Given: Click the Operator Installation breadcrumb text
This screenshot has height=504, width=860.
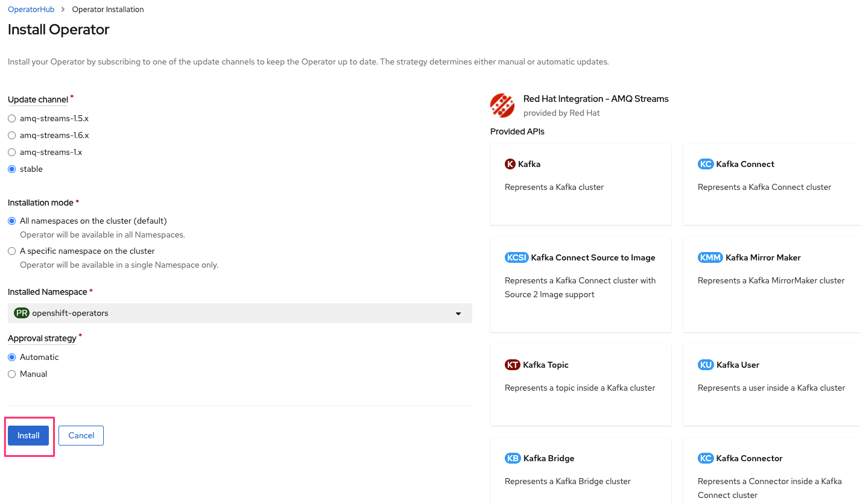Looking at the screenshot, I should [108, 10].
